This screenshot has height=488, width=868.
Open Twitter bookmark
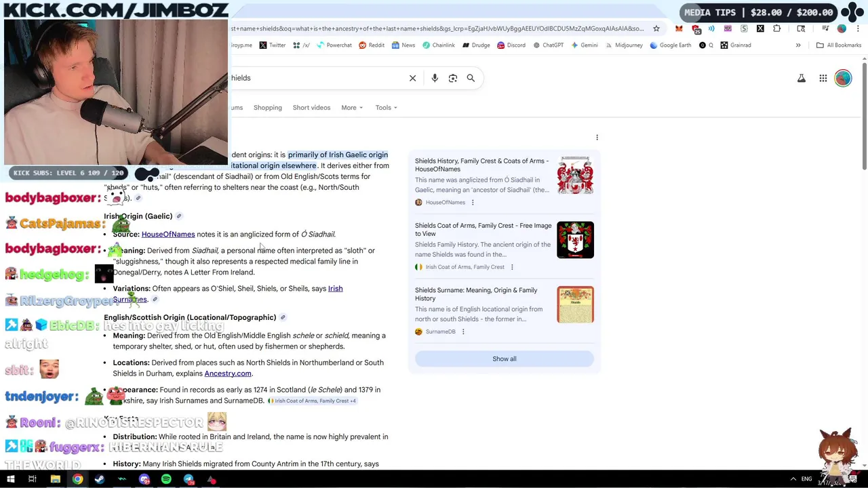click(272, 45)
